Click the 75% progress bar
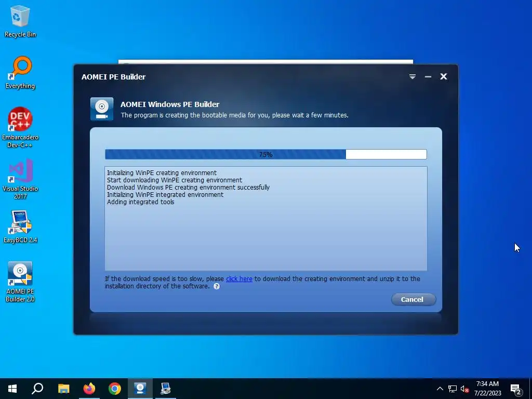532x399 pixels. (x=265, y=154)
